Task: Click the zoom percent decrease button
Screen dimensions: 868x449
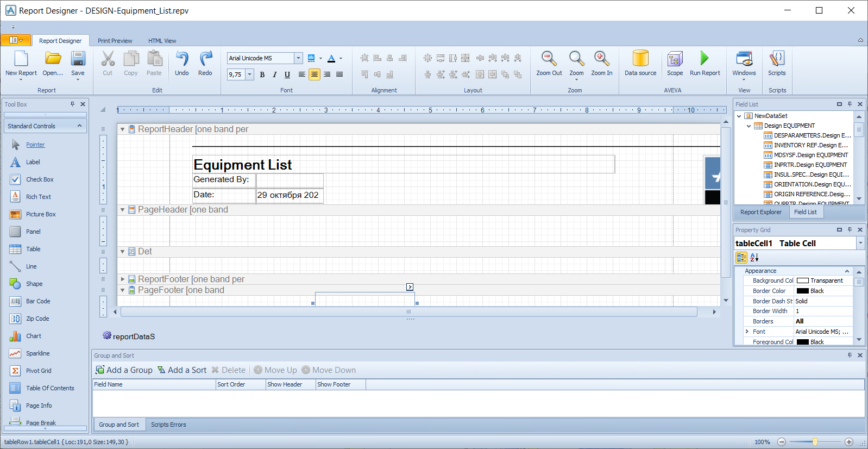Action: (x=782, y=442)
